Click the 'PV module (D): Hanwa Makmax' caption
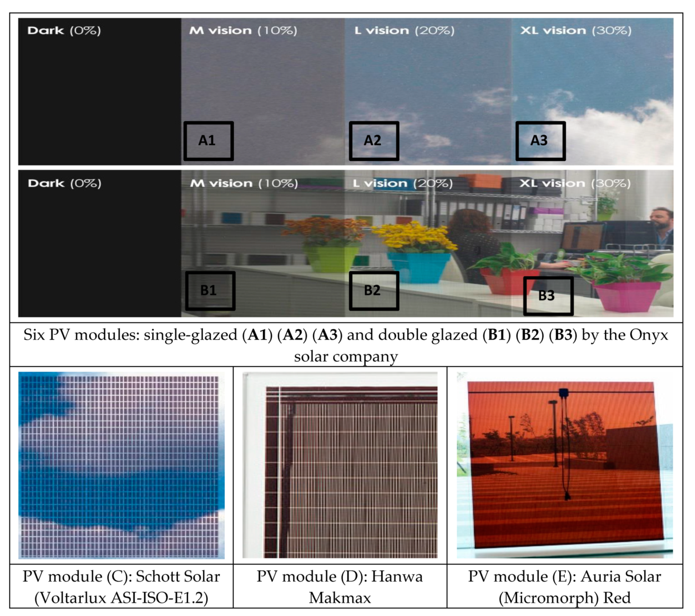This screenshot has width=695, height=616. [340, 587]
